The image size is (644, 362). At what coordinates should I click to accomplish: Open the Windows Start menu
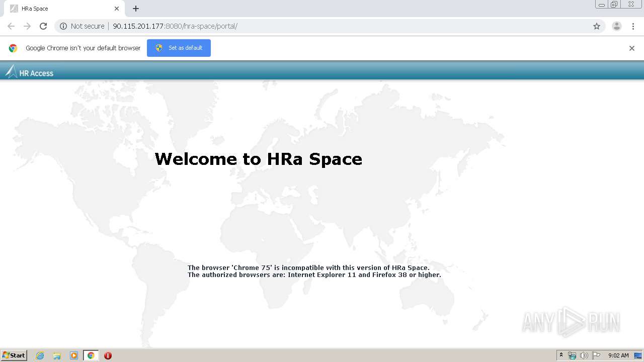click(x=14, y=355)
